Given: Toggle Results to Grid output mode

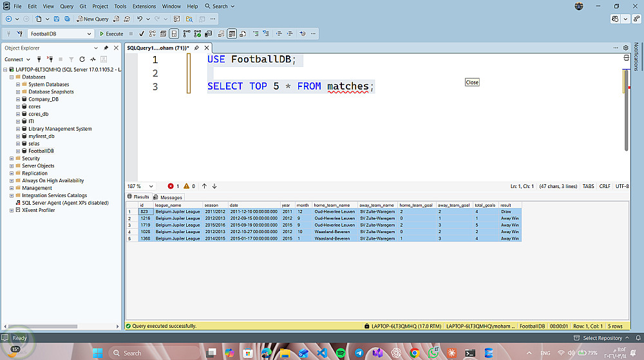Looking at the screenshot, I should (x=232, y=33).
